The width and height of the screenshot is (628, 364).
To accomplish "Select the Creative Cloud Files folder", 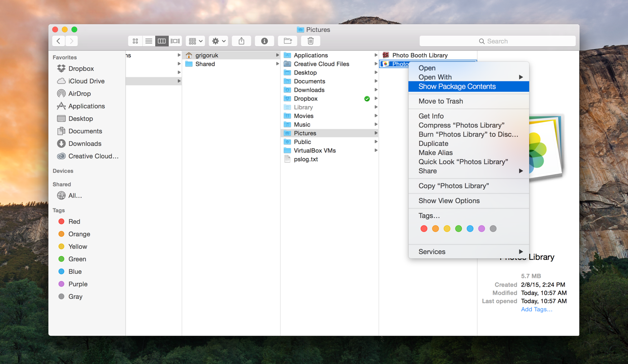I will click(x=330, y=64).
